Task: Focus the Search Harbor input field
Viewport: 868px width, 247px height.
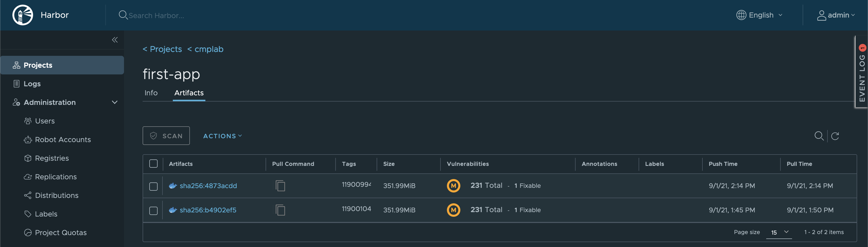Action: coord(156,16)
